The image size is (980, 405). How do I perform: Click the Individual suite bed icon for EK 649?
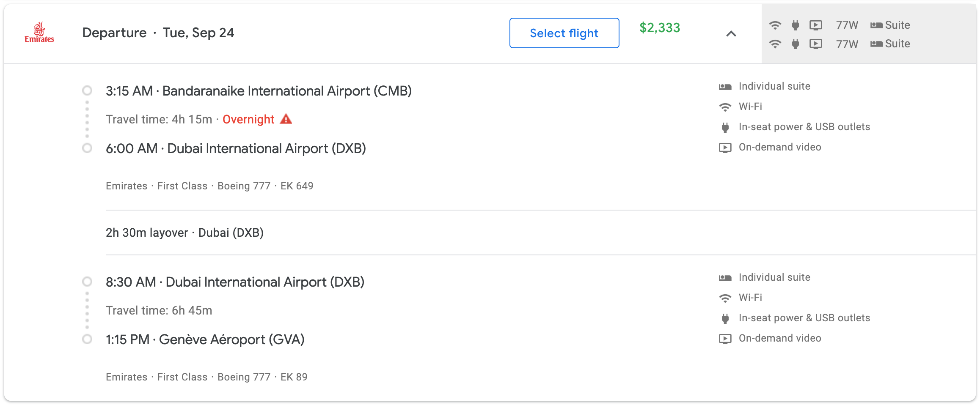point(725,87)
